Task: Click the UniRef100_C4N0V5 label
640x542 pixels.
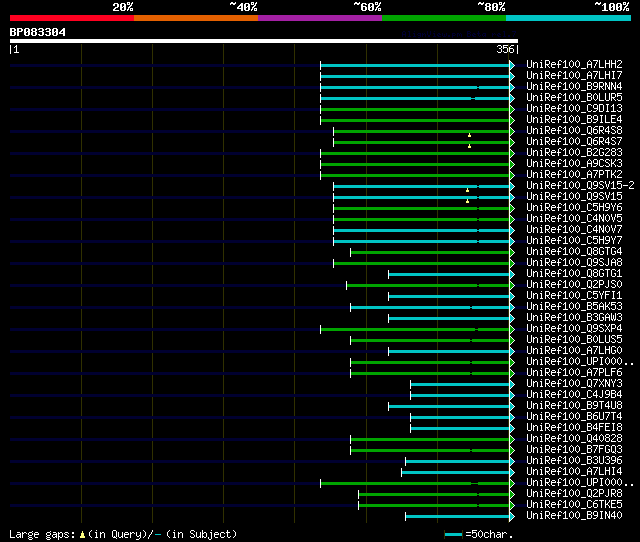Action: point(574,219)
